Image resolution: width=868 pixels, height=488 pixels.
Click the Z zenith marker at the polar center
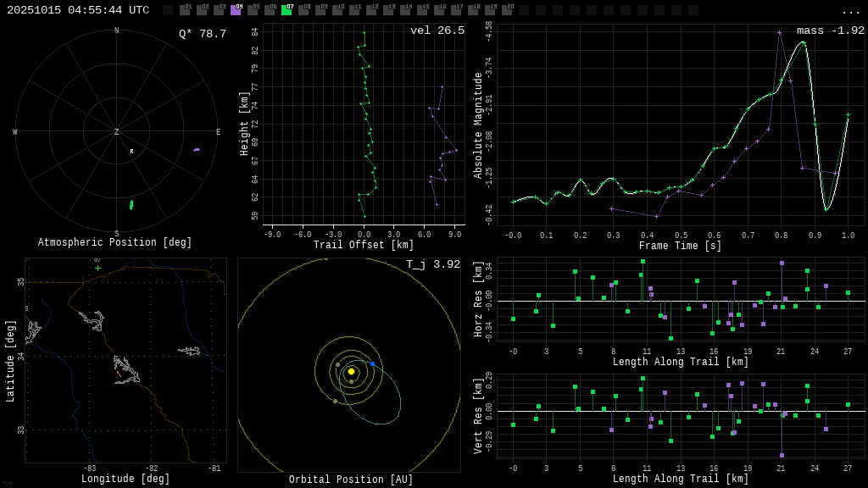117,132
